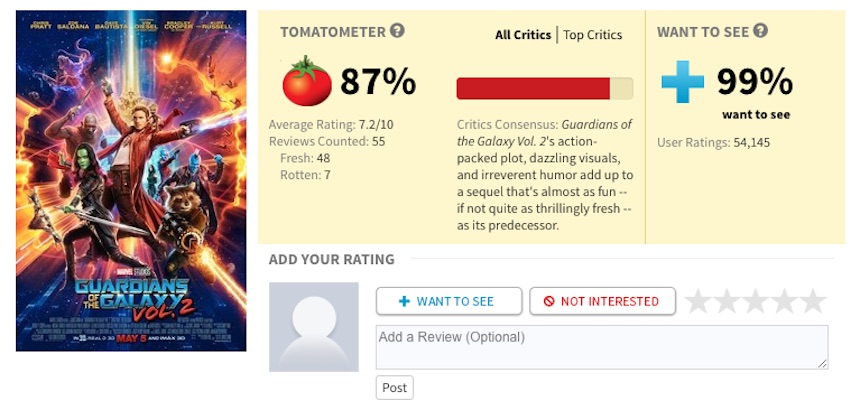Mark the movie as Not Interested
This screenshot has width=860, height=410.
602,301
